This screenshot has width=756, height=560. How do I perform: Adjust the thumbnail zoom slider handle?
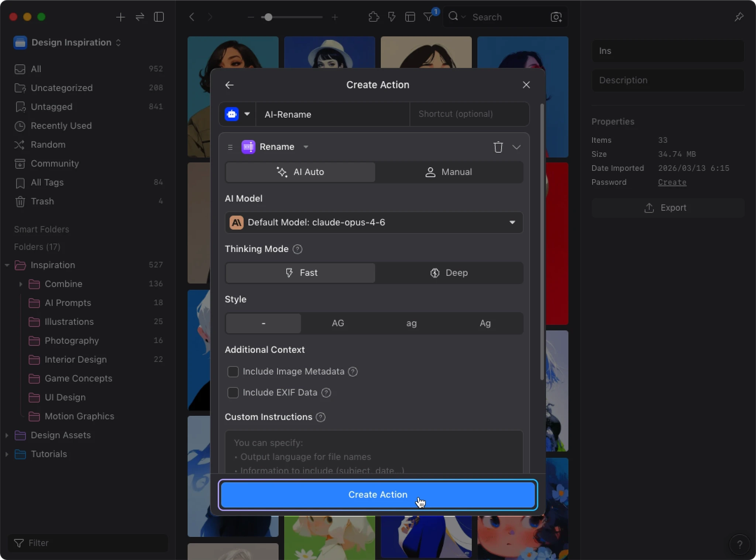pyautogui.click(x=268, y=17)
